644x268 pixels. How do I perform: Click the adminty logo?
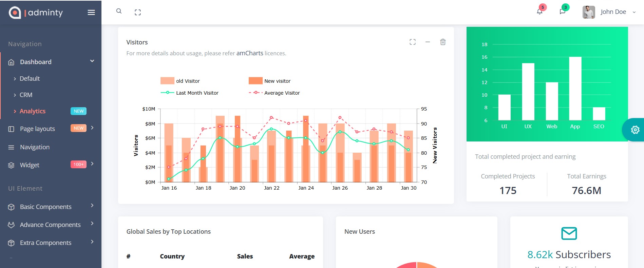[36, 13]
